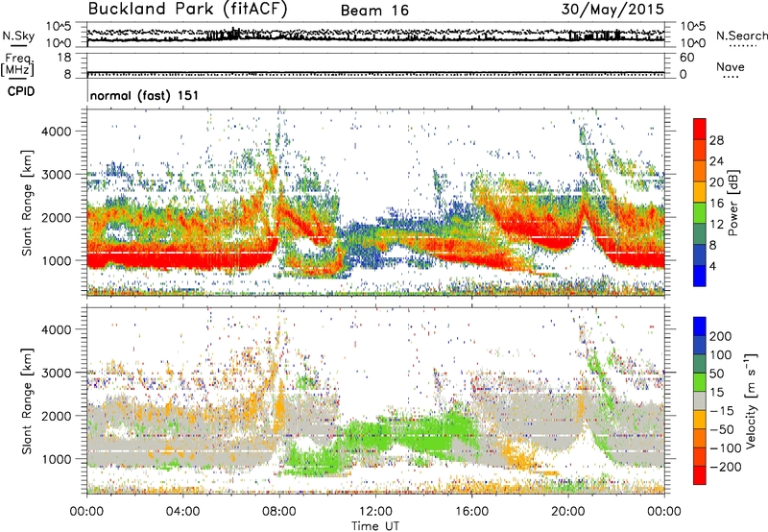
Task: Click 'normal (fast) 151' text
Action: (145, 95)
